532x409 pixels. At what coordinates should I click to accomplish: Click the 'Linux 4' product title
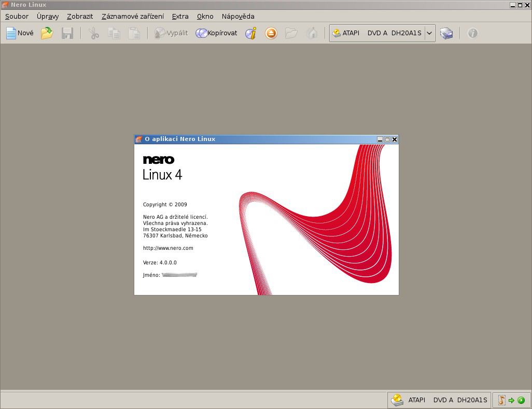point(162,175)
